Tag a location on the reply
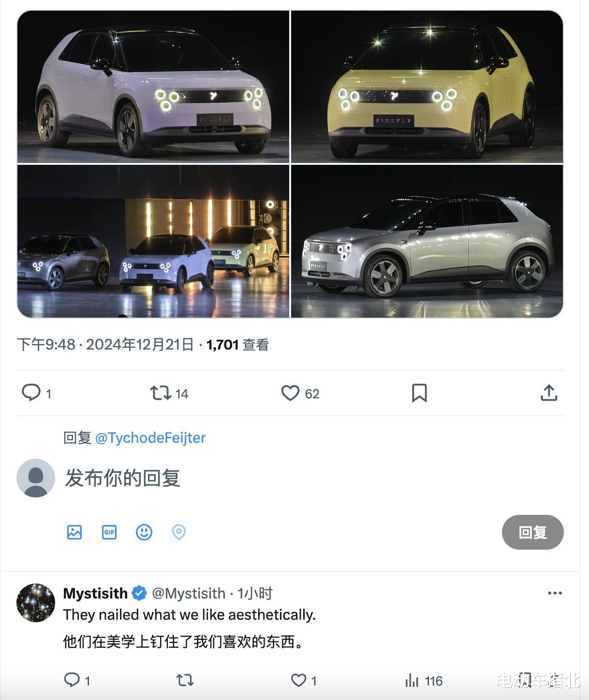This screenshot has height=700, width=589. click(179, 532)
